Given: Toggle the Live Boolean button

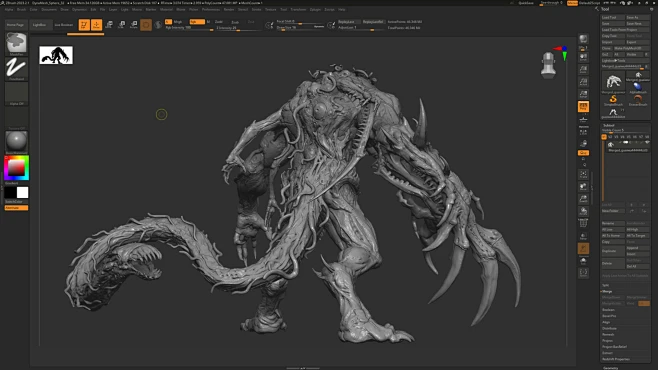Looking at the screenshot, I should tap(64, 25).
